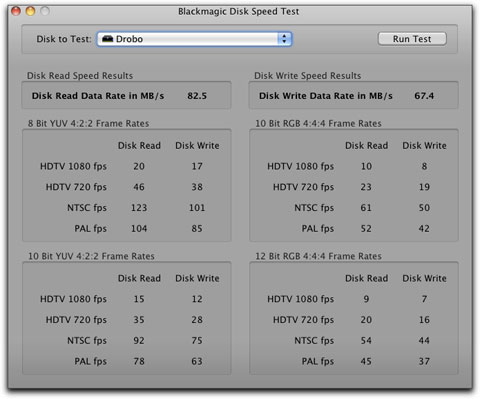Select the read rate value 82.5
Screen dimensions: 480x399
[197, 96]
